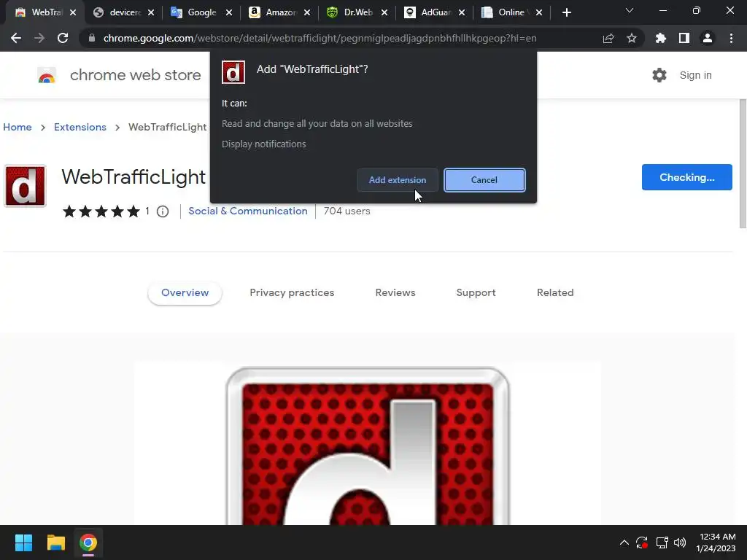
Task: Open the Support section tab
Action: tap(476, 293)
